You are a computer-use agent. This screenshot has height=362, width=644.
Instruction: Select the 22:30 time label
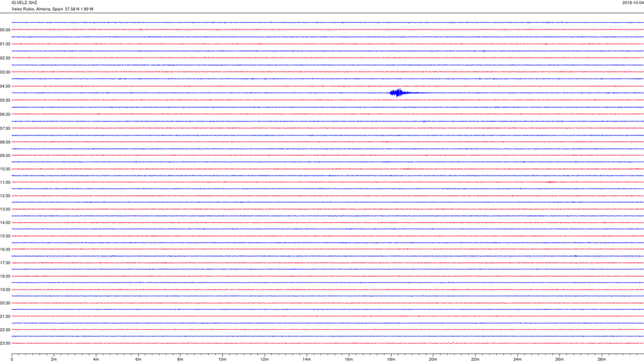[x=5, y=330]
